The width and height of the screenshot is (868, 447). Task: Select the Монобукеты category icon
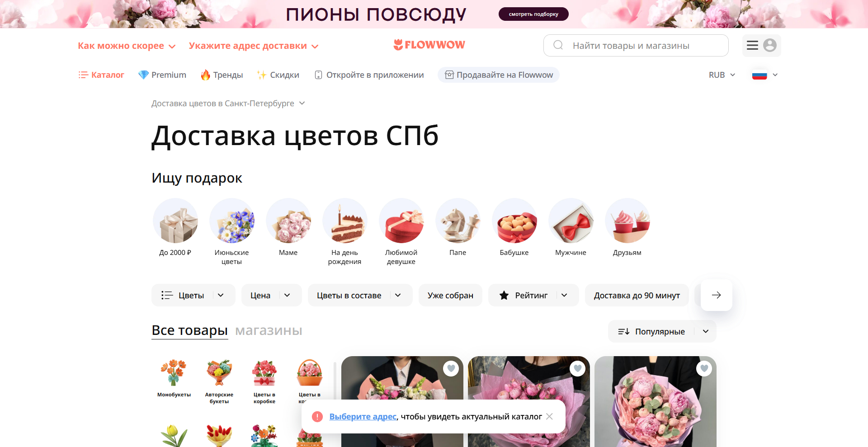coord(174,373)
